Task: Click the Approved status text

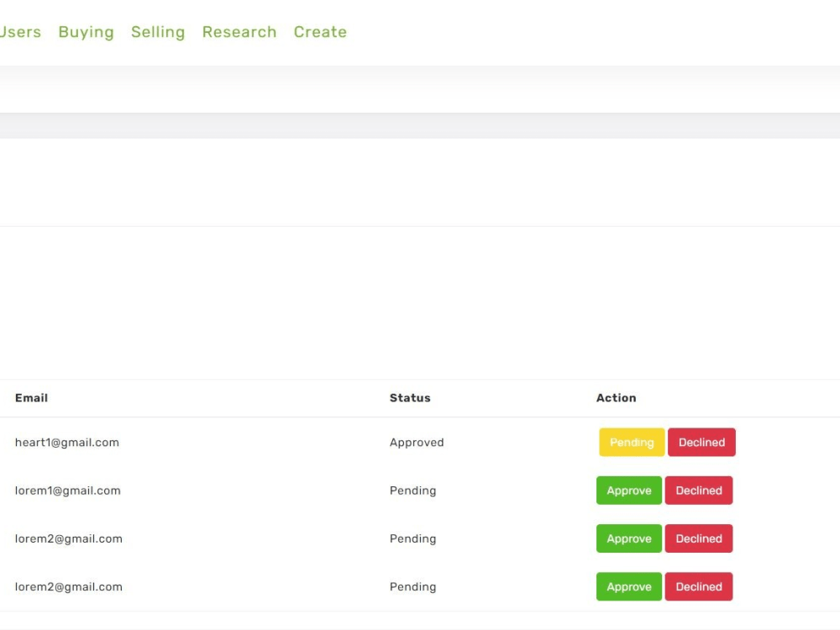Action: (x=417, y=442)
